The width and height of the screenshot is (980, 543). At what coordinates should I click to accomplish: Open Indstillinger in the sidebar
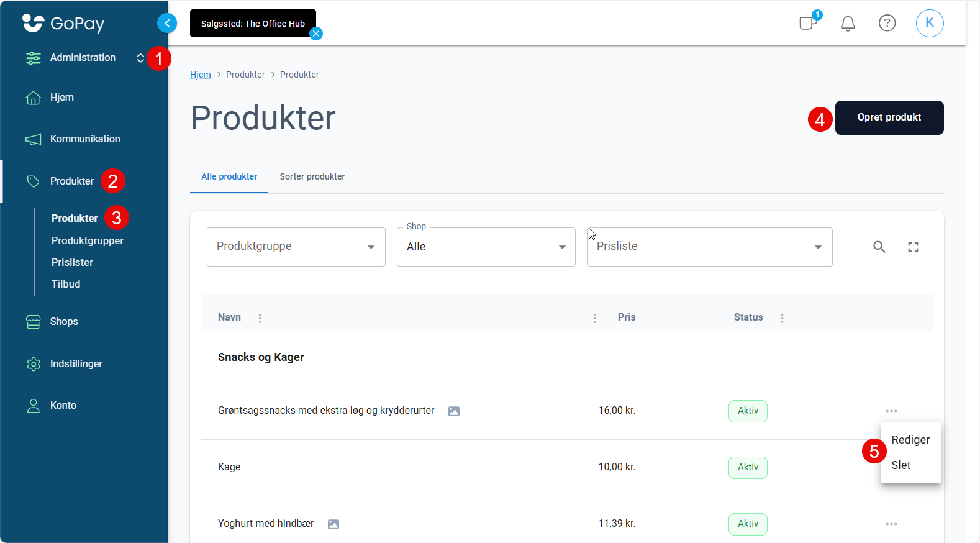(76, 363)
